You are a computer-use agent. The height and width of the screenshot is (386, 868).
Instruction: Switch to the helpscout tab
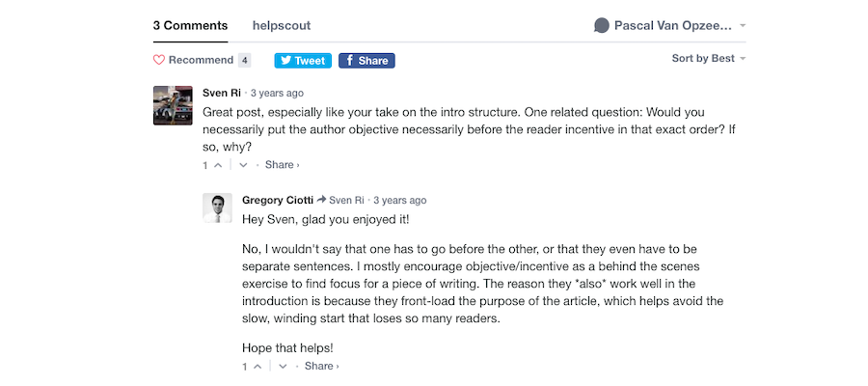282,26
